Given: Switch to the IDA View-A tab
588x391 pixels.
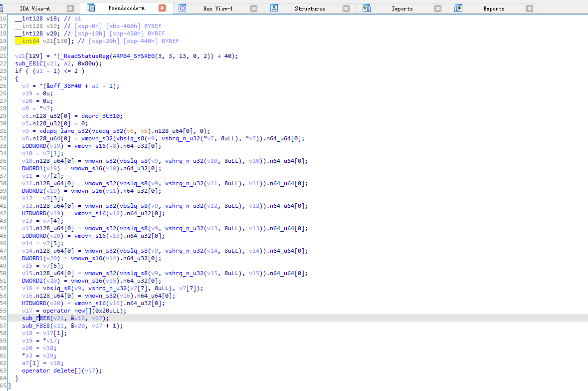Looking at the screenshot, I should tap(34, 8).
